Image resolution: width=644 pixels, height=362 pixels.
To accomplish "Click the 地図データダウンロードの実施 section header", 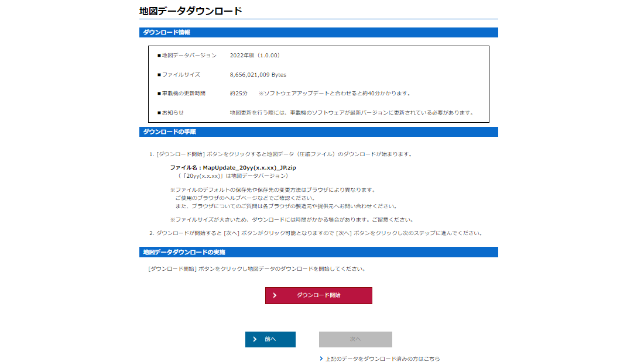I will (184, 252).
